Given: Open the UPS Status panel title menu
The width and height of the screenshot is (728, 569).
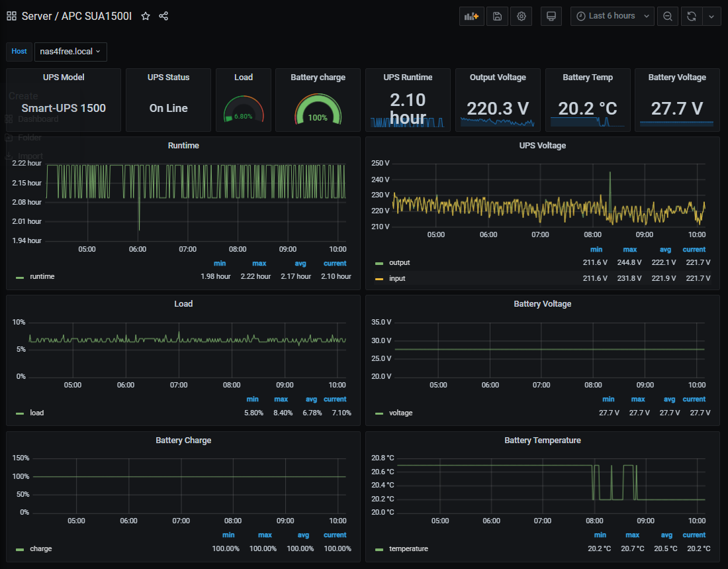Looking at the screenshot, I should coord(169,77).
